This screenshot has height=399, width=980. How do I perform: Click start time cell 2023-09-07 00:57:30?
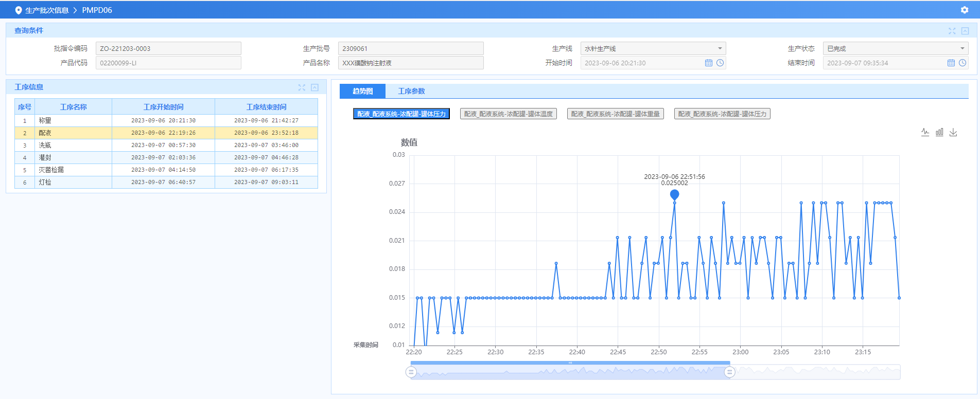click(163, 145)
